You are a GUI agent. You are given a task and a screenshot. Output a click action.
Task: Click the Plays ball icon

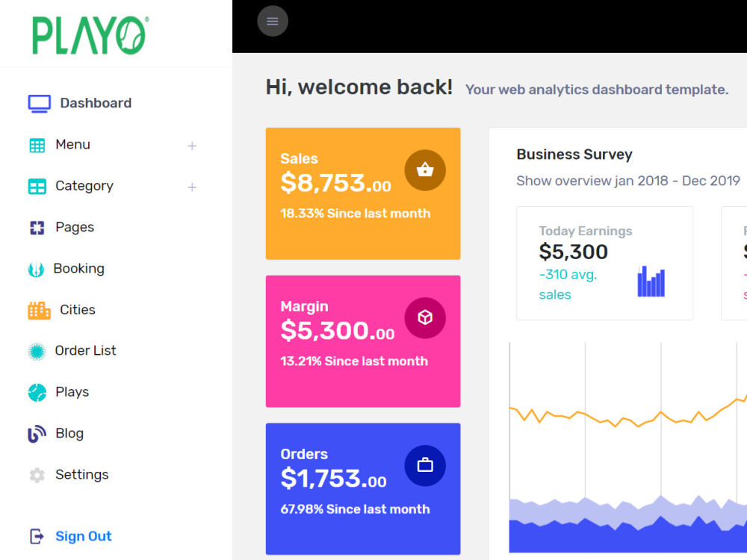pos(37,393)
